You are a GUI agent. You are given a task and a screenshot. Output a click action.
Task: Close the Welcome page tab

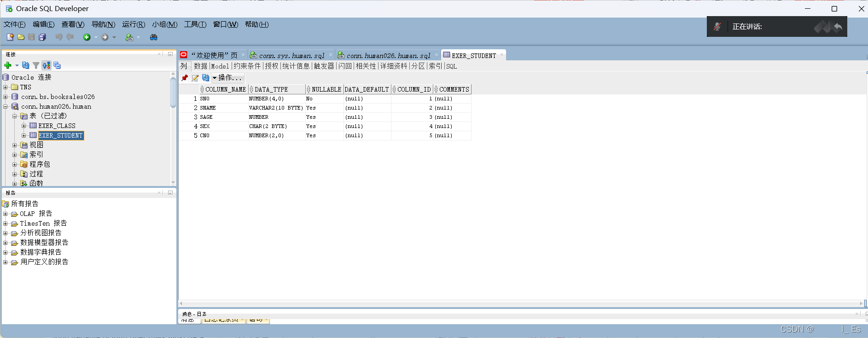tap(243, 55)
